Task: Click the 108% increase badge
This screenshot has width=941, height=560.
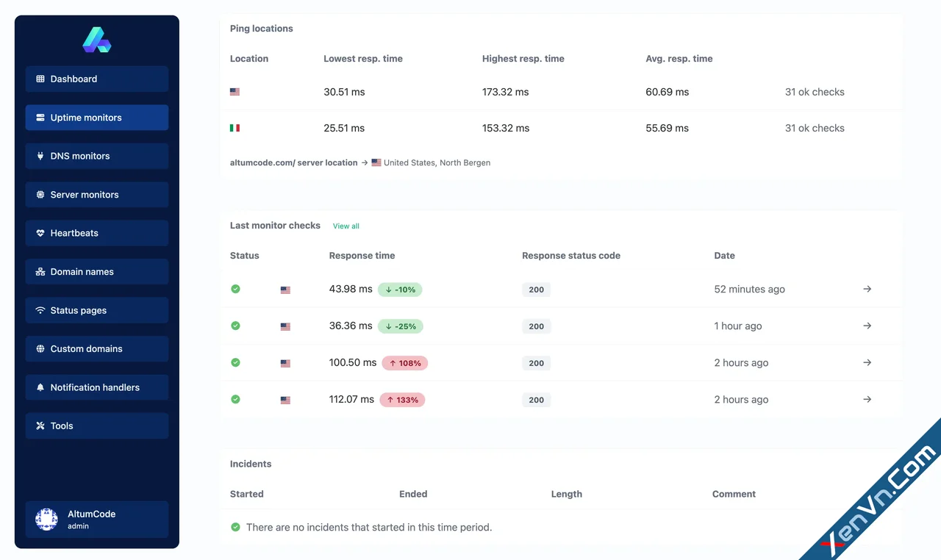Action: (x=405, y=362)
